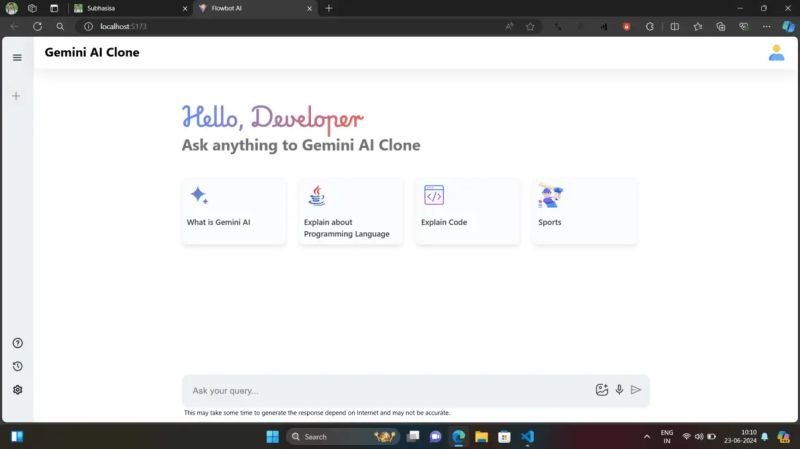Image resolution: width=800 pixels, height=449 pixels.
Task: Click the site information icon in the address bar
Action: coord(88,27)
